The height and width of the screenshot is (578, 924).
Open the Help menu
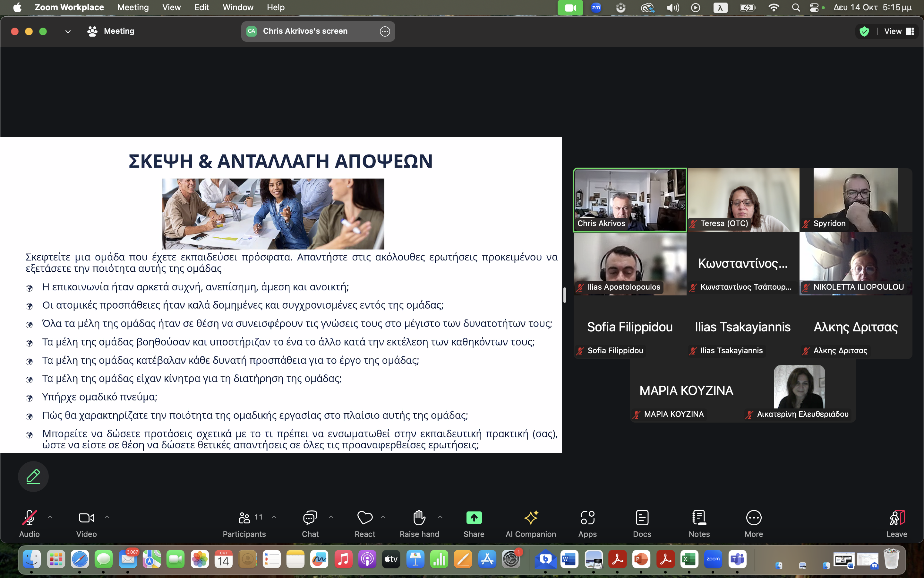pos(275,7)
